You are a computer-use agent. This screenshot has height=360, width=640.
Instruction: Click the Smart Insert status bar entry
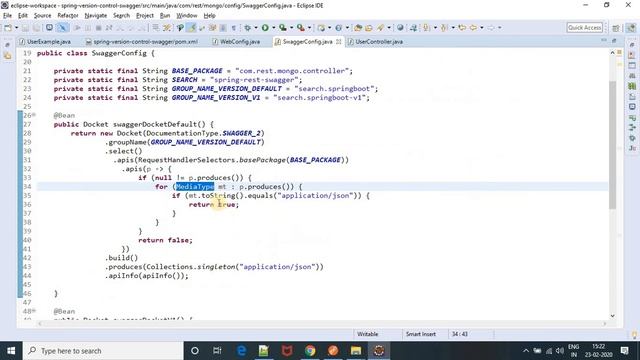tap(421, 334)
